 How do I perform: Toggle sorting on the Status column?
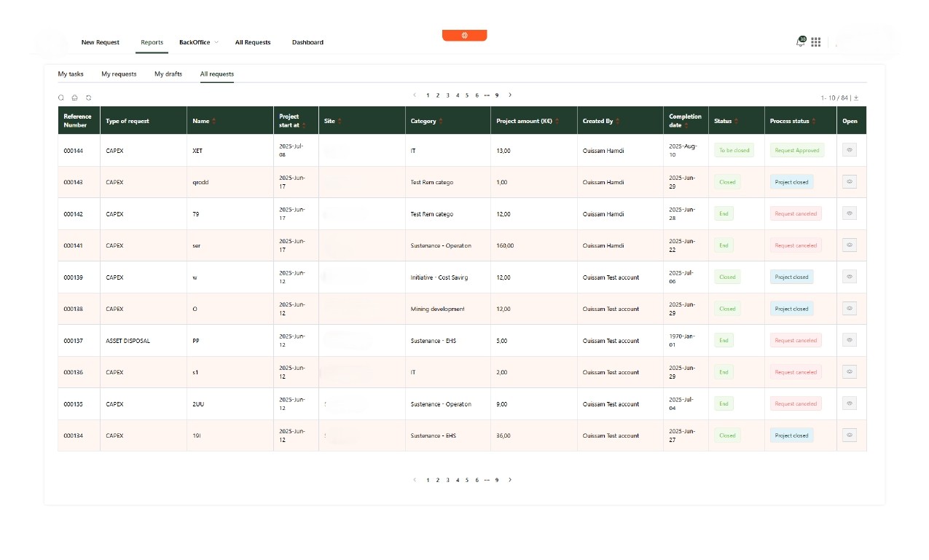737,121
